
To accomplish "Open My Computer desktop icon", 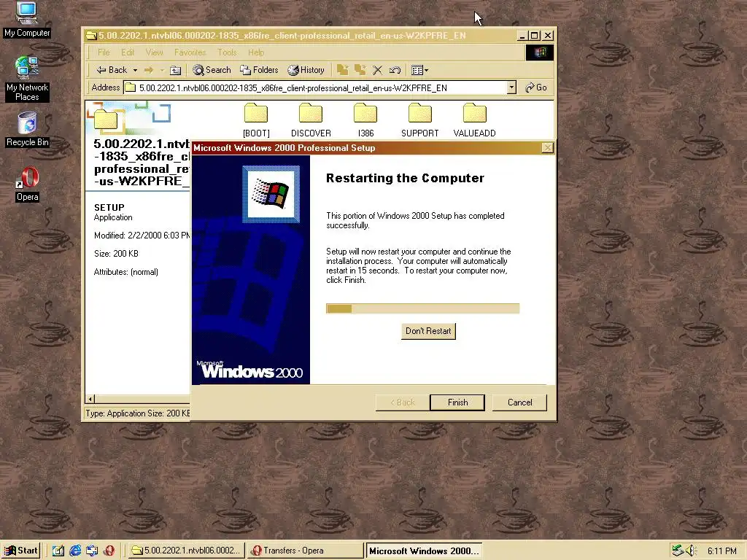I will pos(27,20).
